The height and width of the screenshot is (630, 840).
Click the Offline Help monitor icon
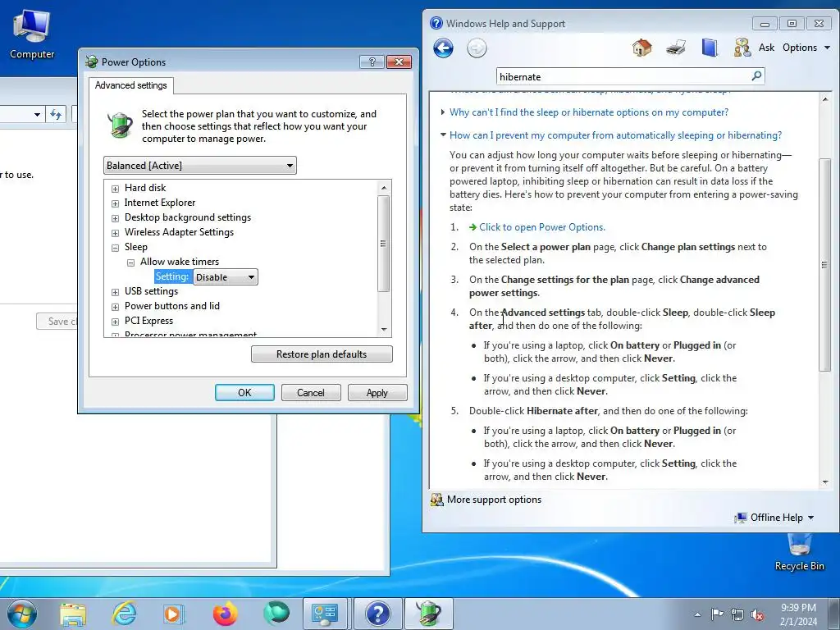pyautogui.click(x=741, y=518)
